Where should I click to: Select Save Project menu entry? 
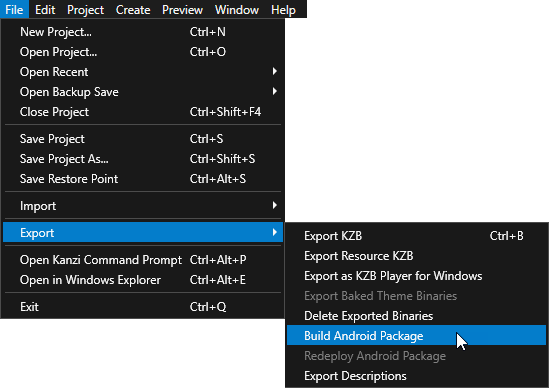click(143, 139)
